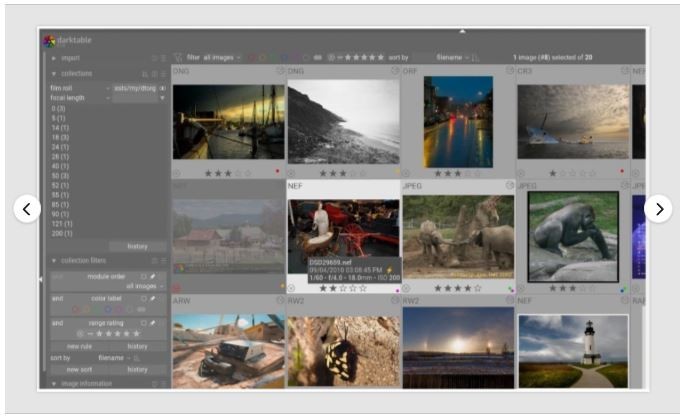Viewport: 686px width, 417px height.
Task: Click the sort history button
Action: pos(137,370)
